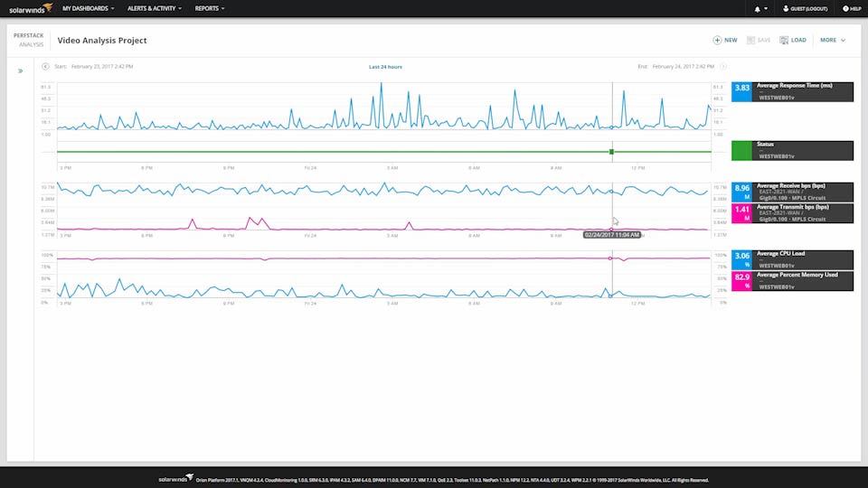The height and width of the screenshot is (488, 868).
Task: Click the SolarWinds footer logo
Action: pyautogui.click(x=176, y=478)
